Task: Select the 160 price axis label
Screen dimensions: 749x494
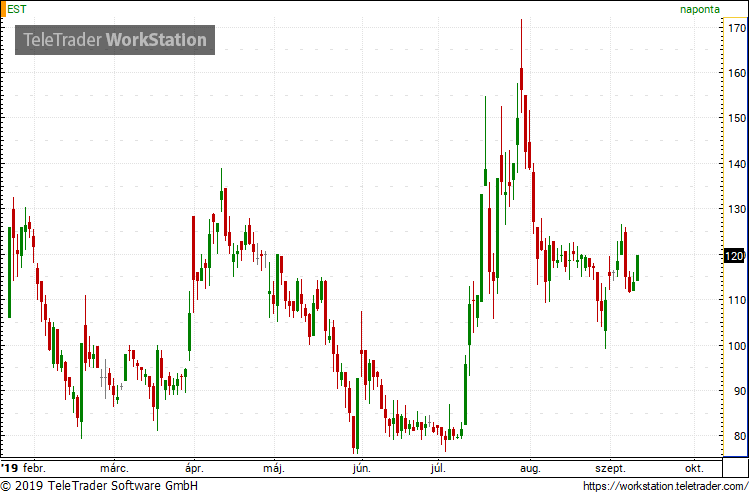Action: (738, 73)
